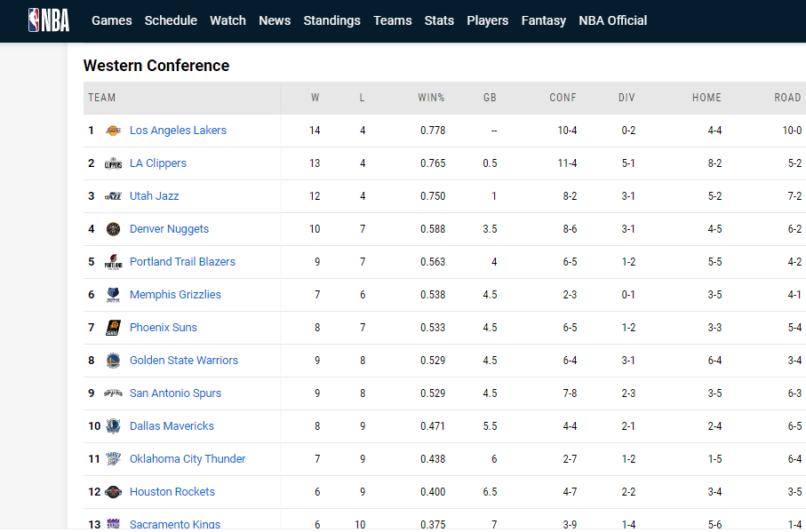Sort standings by the WIN% column header
Image resolution: width=806 pixels, height=532 pixels.
coord(431,98)
